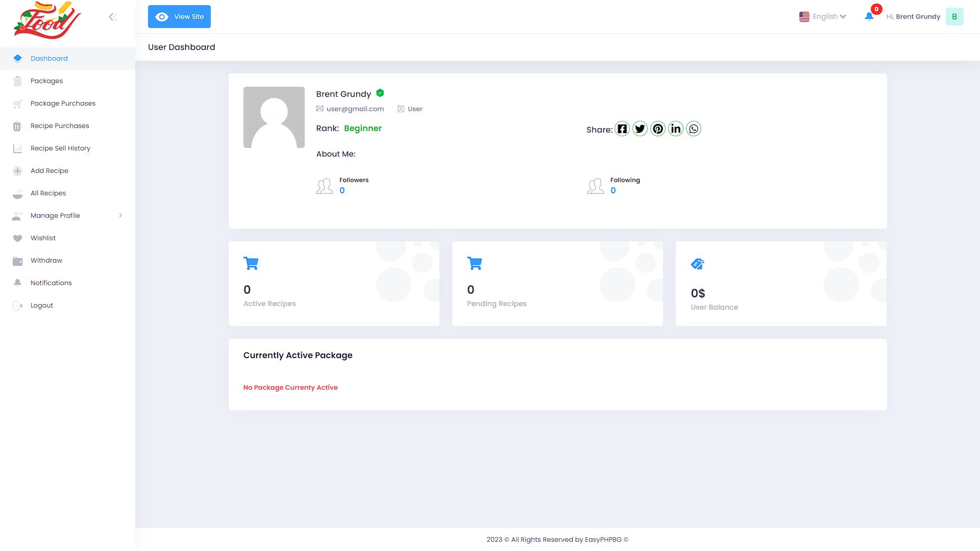Click the Pinterest share icon
Image resolution: width=980 pixels, height=551 pixels.
pyautogui.click(x=658, y=129)
